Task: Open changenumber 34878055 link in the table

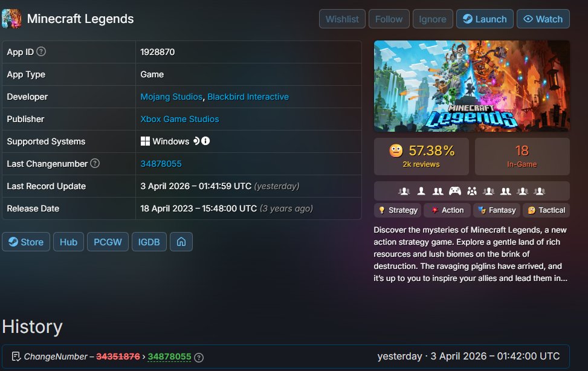Action: [x=161, y=164]
